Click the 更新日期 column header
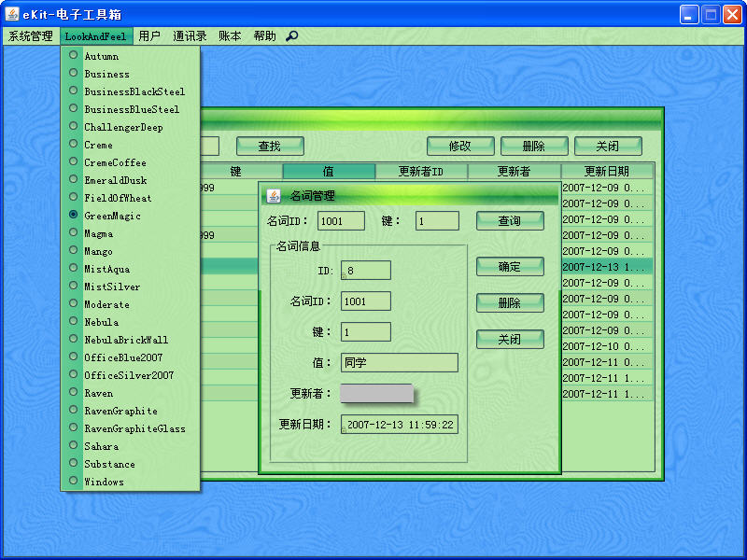 coord(607,172)
